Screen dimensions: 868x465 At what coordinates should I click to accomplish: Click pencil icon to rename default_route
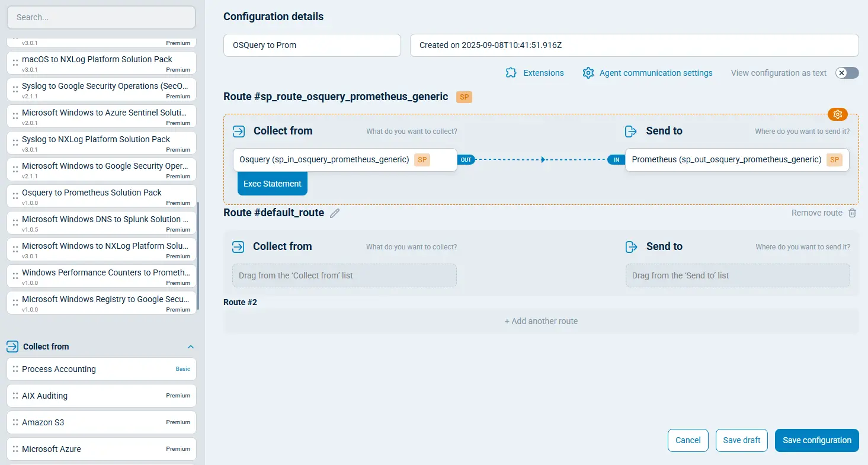pos(335,213)
